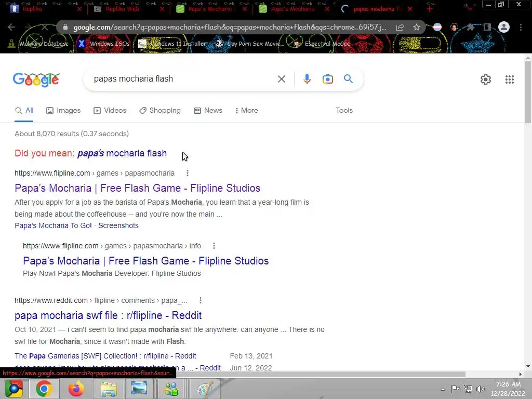Click the striped flag extension icon
The image size is (532, 399).
pos(437,27)
